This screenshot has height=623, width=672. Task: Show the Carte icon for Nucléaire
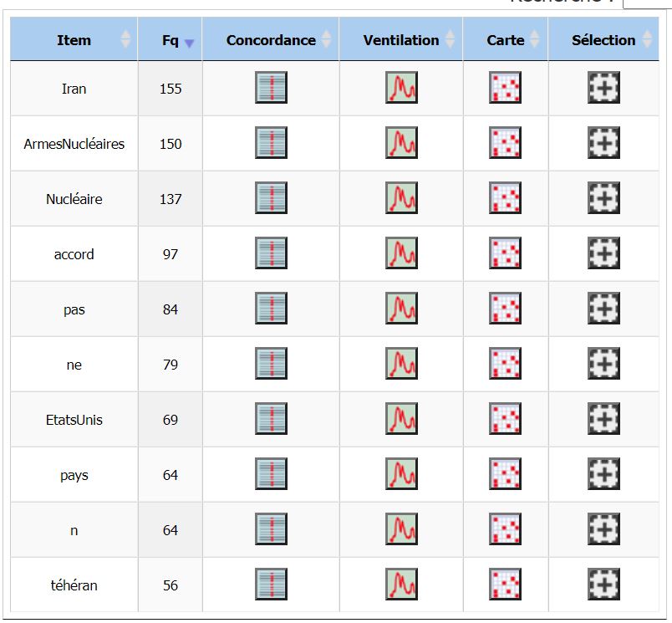[x=505, y=198]
